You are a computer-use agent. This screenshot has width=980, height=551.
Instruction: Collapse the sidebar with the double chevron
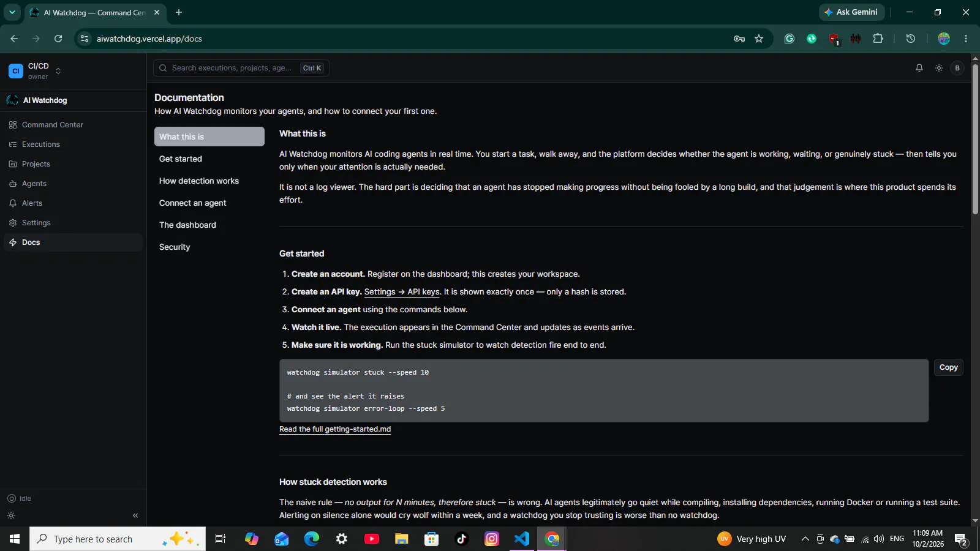pyautogui.click(x=135, y=515)
